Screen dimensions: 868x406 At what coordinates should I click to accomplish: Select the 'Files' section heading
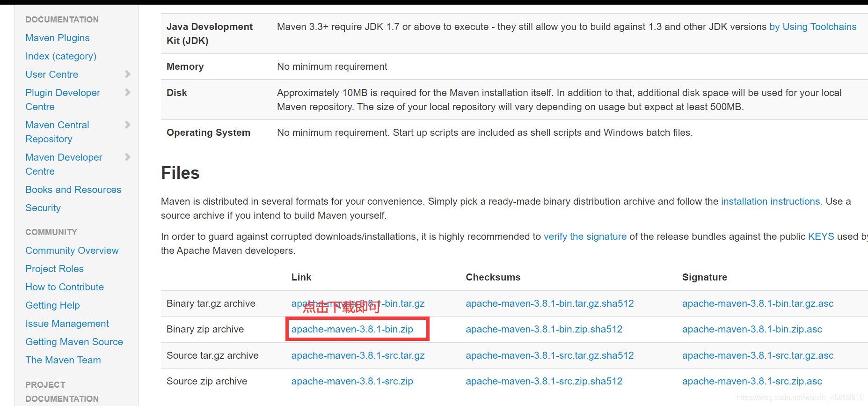(x=180, y=173)
